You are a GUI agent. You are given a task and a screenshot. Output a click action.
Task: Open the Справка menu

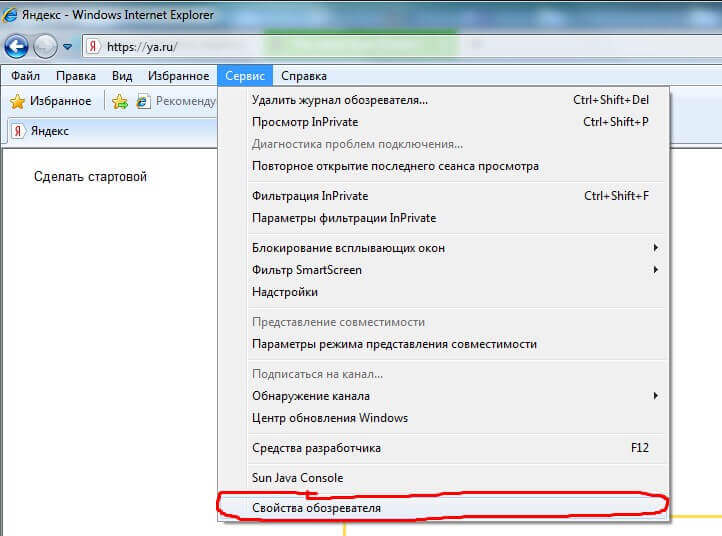(x=304, y=76)
